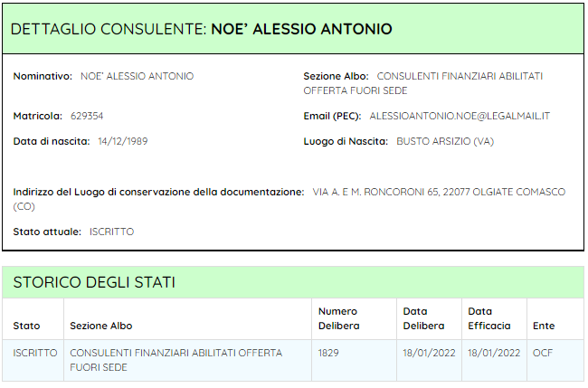Click the Data Delibera column header
Viewport: 588px width, 388px height.
[423, 318]
